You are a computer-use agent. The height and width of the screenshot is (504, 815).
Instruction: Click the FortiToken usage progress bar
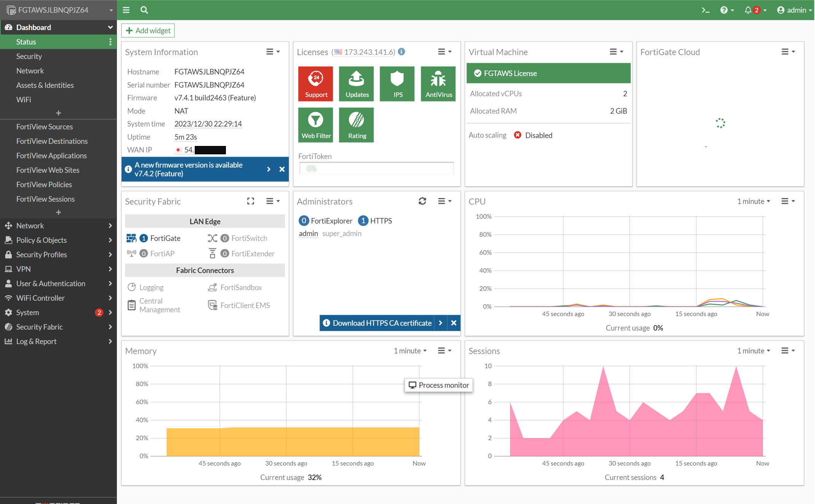coord(376,168)
